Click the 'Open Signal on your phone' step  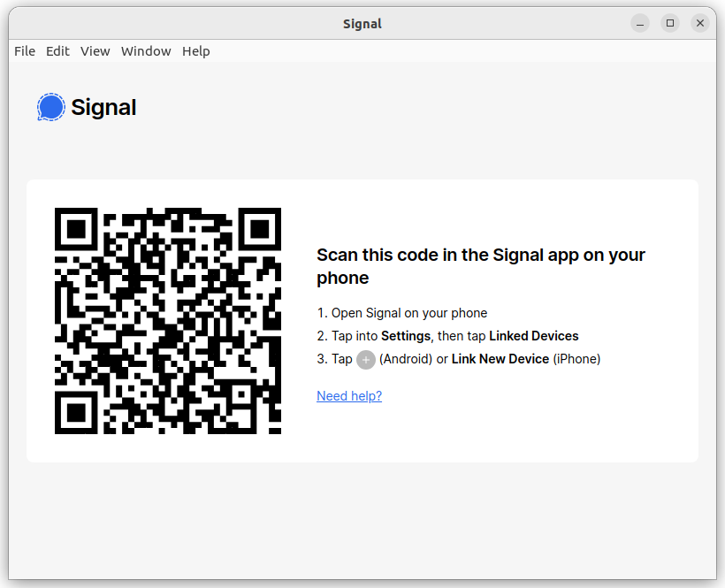[401, 313]
